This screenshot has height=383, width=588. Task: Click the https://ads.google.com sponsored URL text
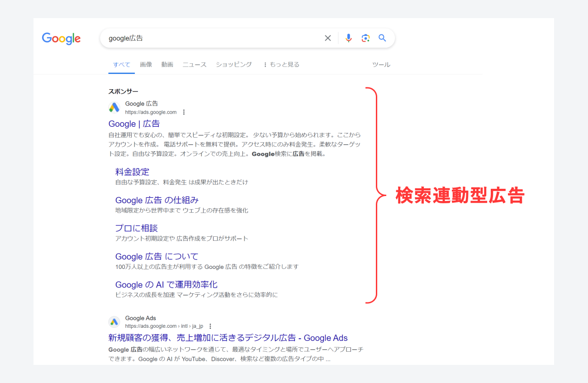[x=151, y=112]
